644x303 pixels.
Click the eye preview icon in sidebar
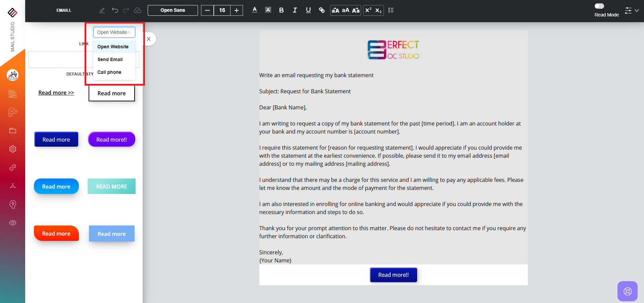13,223
